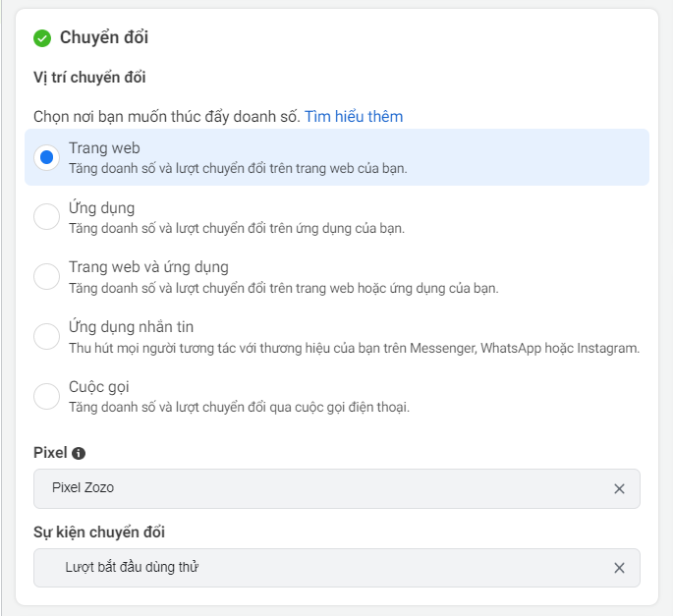673x616 pixels.
Task: Remove the Lượt bắt đầu dùng thử event
Action: pos(619,568)
